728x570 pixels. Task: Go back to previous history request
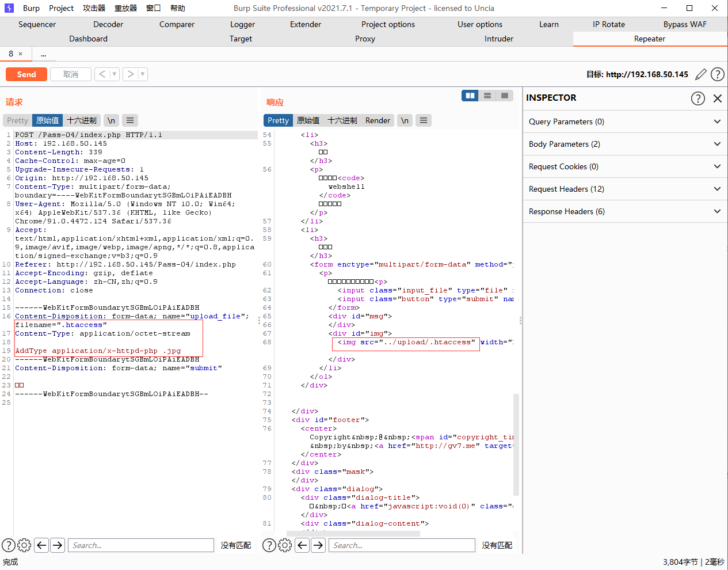[102, 74]
